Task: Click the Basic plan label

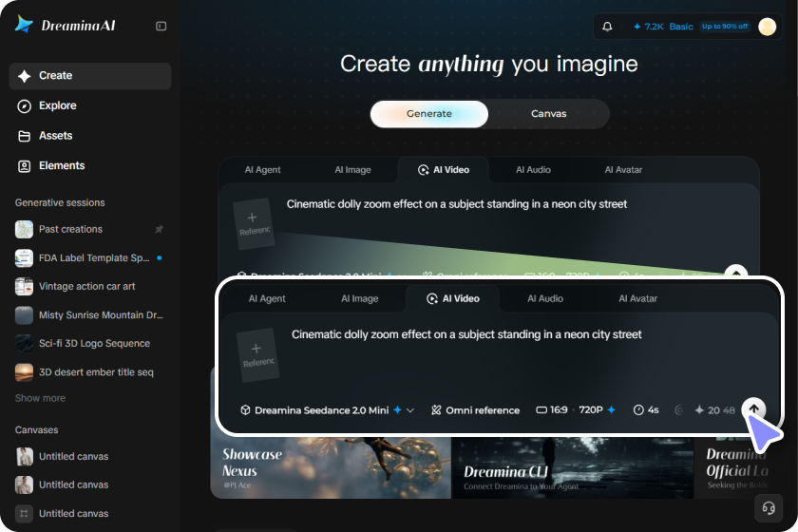Action: coord(681,27)
